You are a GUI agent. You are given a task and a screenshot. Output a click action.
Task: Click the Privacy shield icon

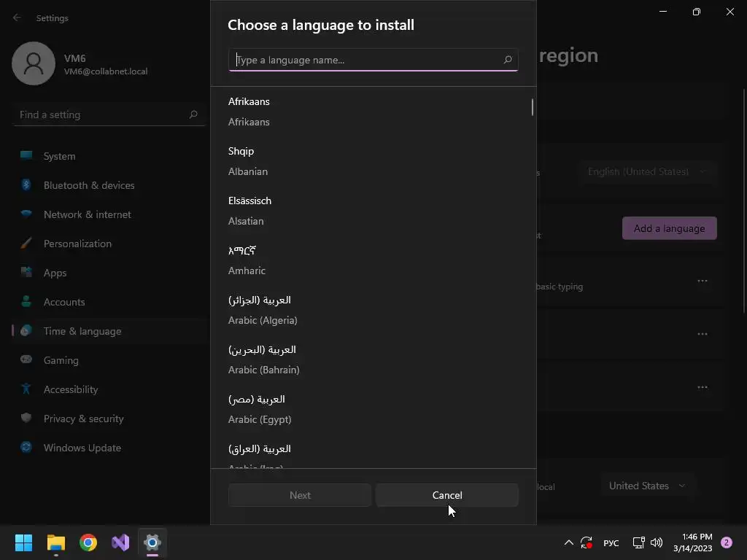(x=26, y=418)
